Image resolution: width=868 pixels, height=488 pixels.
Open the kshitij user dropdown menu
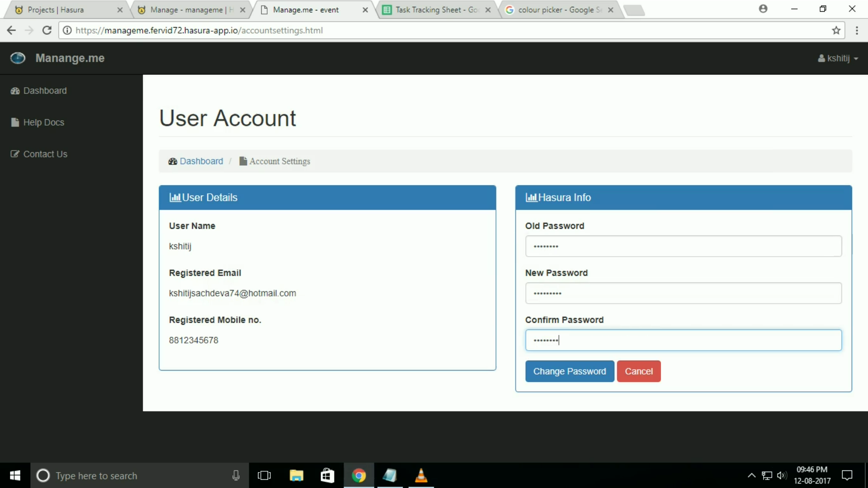coord(838,58)
